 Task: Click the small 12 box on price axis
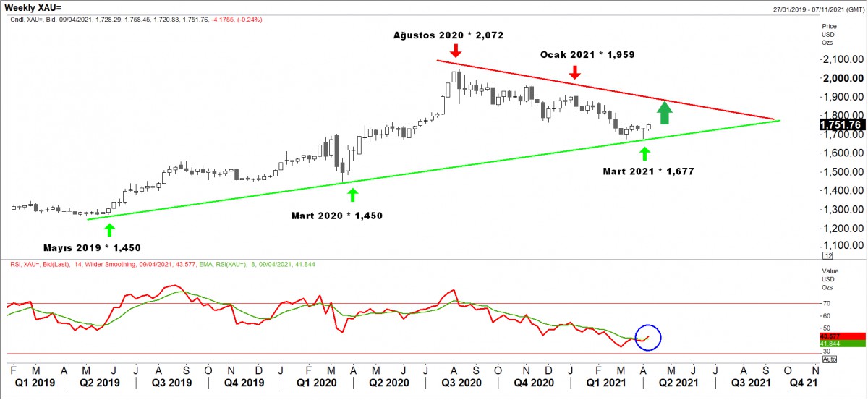click(828, 255)
